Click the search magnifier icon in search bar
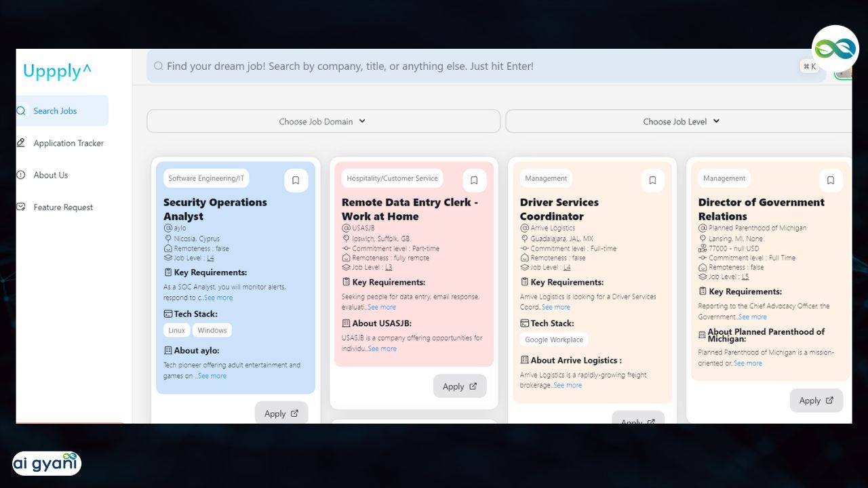Viewport: 868px width, 488px height. [x=158, y=66]
